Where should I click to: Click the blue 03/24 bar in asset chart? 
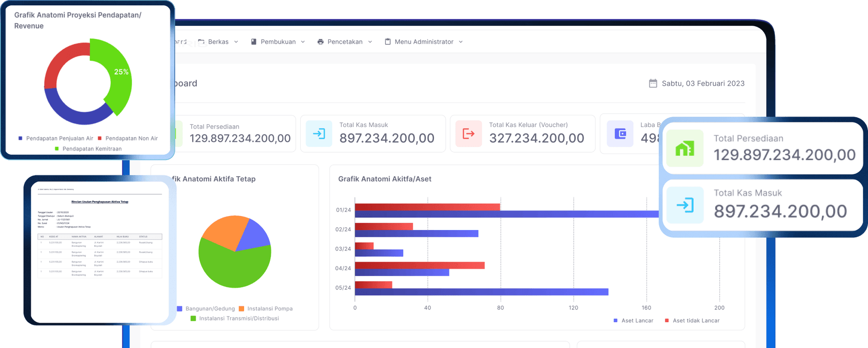(379, 253)
